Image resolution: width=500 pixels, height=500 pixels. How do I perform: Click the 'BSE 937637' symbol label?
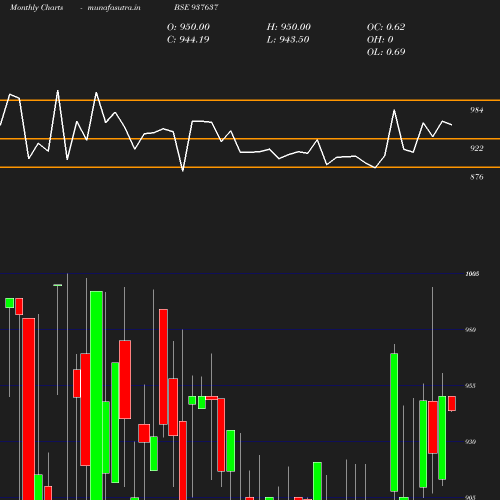(x=196, y=7)
